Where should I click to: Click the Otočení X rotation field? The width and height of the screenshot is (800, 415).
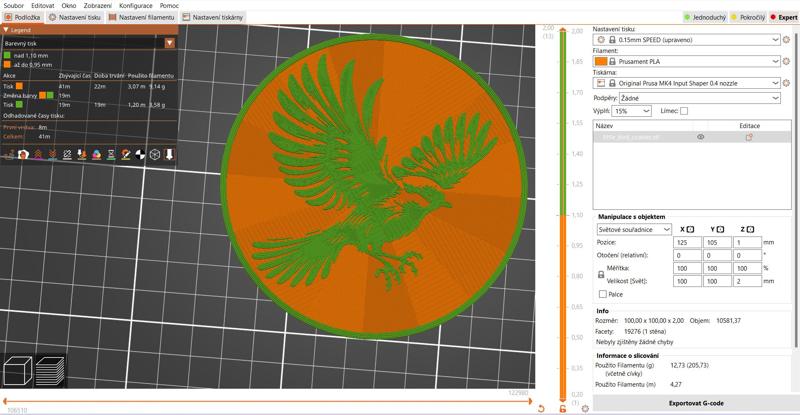tap(687, 255)
